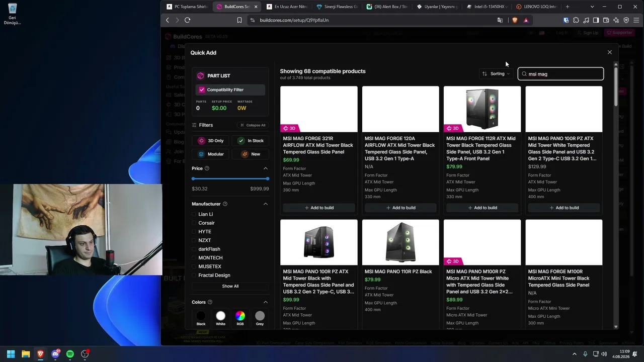Open the Windows Start menu
644x362 pixels.
(x=11, y=354)
